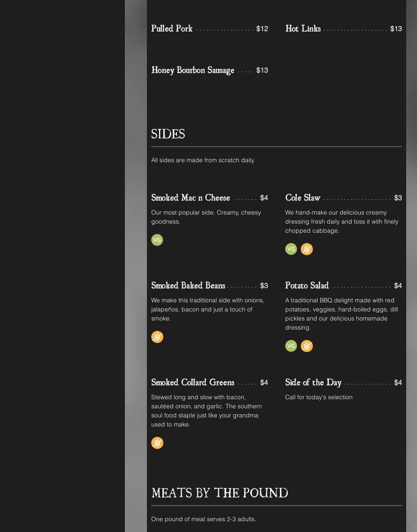Image resolution: width=417 pixels, height=532 pixels.
Task: Click the SIDES section heading
Action: tap(168, 134)
